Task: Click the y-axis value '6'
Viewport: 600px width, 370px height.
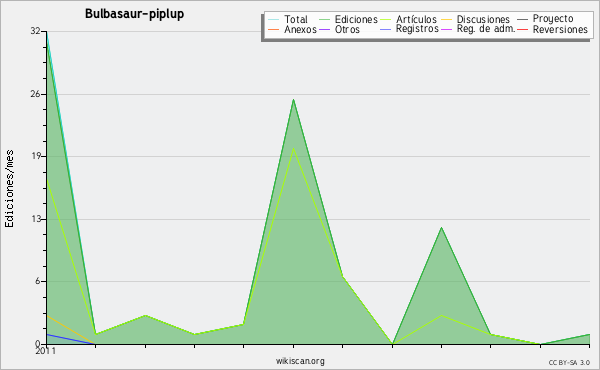Action: (x=38, y=281)
